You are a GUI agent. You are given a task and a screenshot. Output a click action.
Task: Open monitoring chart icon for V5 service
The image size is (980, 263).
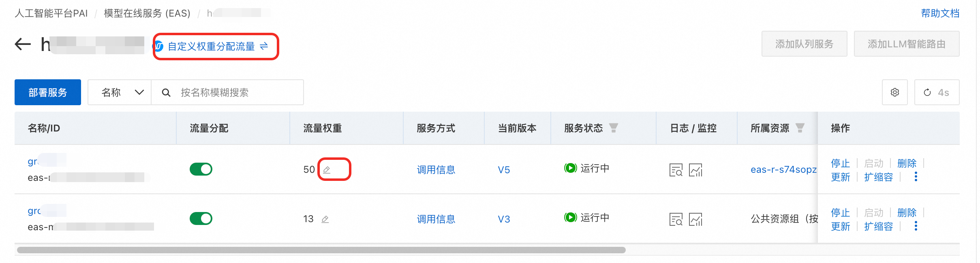coord(695,170)
